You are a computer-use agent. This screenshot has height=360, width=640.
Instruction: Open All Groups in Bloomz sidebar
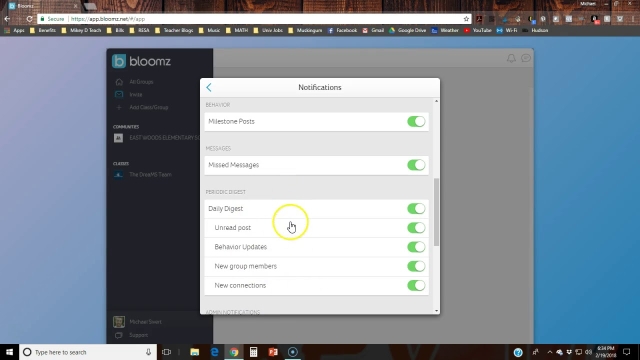[141, 82]
